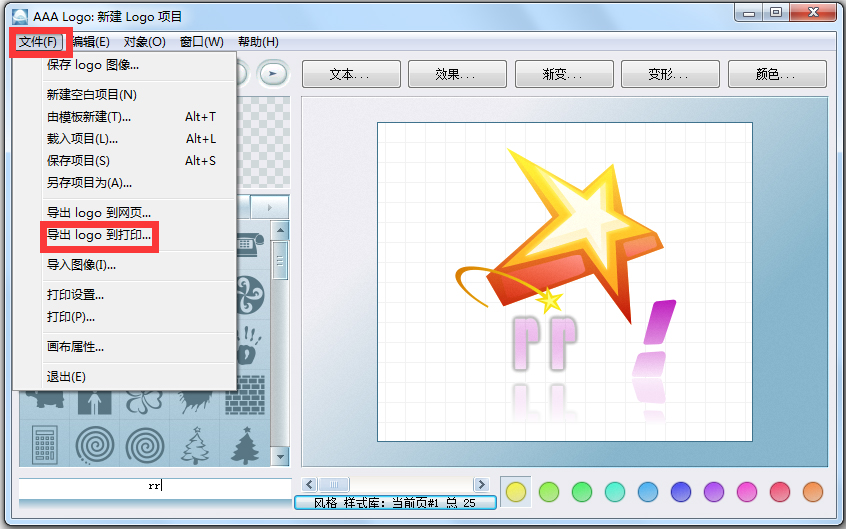Open the 帮助(H) menu
Viewport: 846px width, 529px height.
[258, 42]
